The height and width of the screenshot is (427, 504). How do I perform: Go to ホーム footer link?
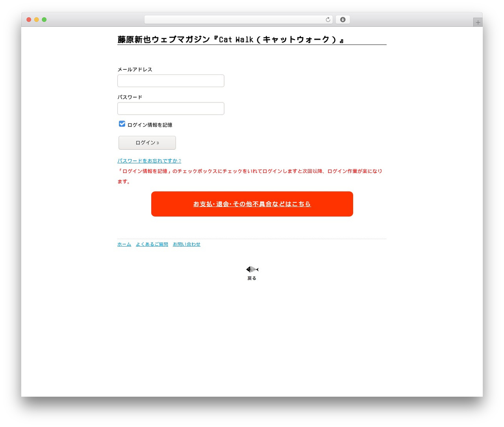124,244
